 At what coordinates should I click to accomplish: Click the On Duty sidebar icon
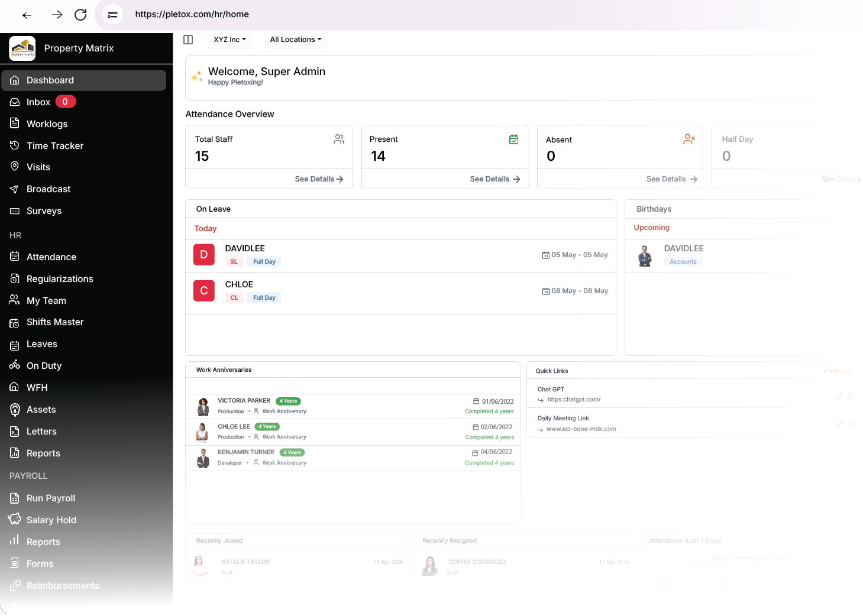pos(14,365)
